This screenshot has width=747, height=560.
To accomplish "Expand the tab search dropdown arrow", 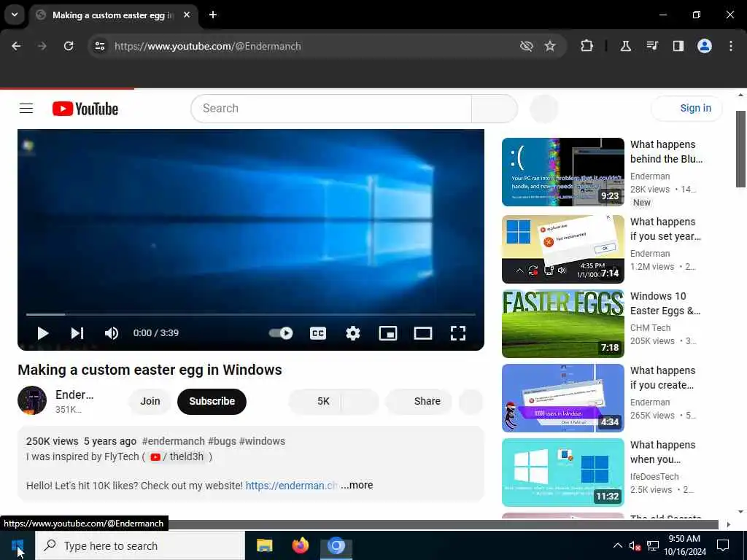I will (15, 15).
